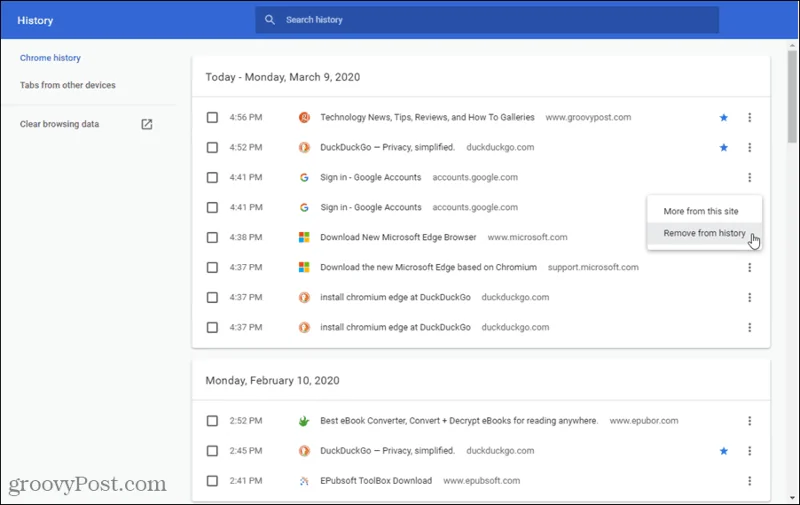Open the Technology News, Tips, Reviews link

[427, 117]
